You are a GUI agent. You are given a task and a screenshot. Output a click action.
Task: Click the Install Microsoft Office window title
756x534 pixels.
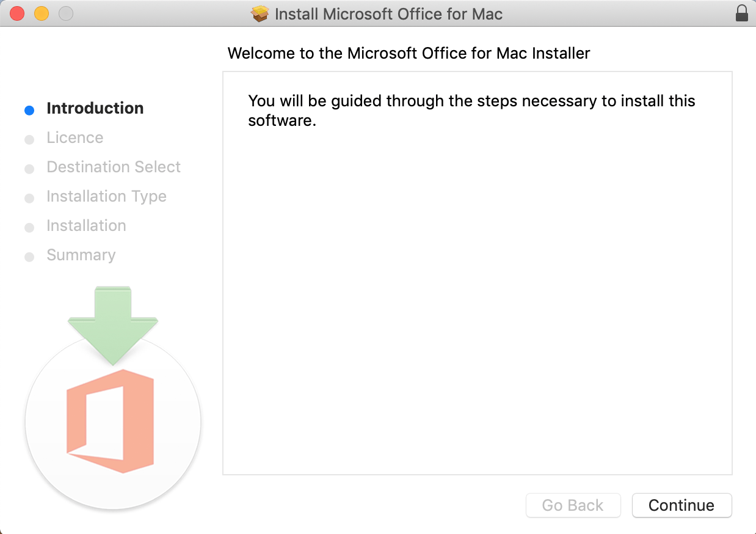tap(389, 14)
